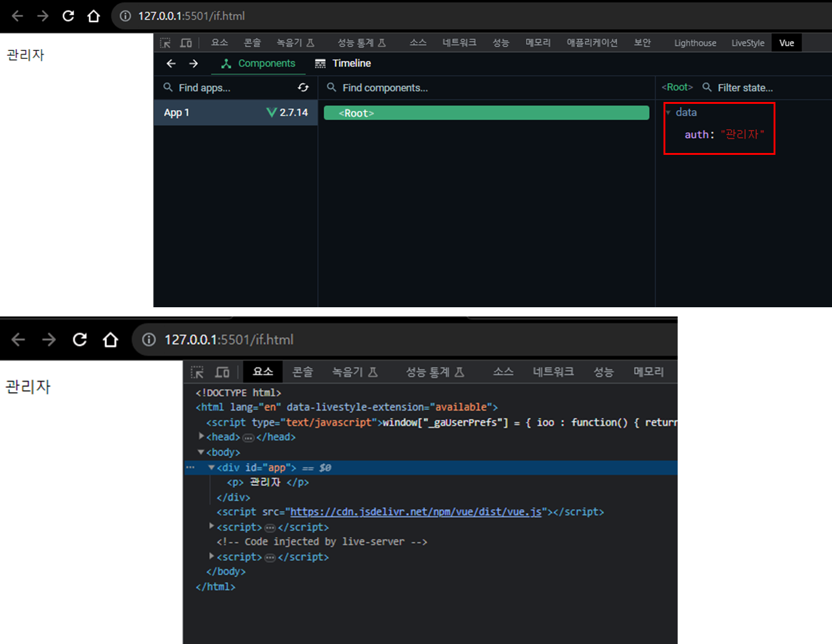Activate the element inspector icon in the bottom DevTools
Screen dimensions: 832x644
click(x=197, y=372)
